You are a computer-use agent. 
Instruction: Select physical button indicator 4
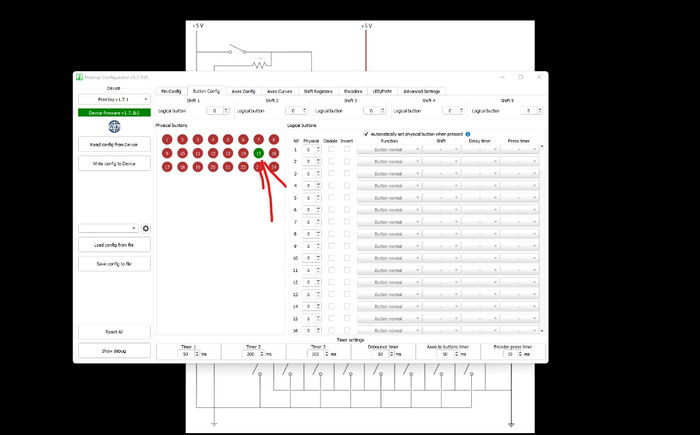pos(213,140)
